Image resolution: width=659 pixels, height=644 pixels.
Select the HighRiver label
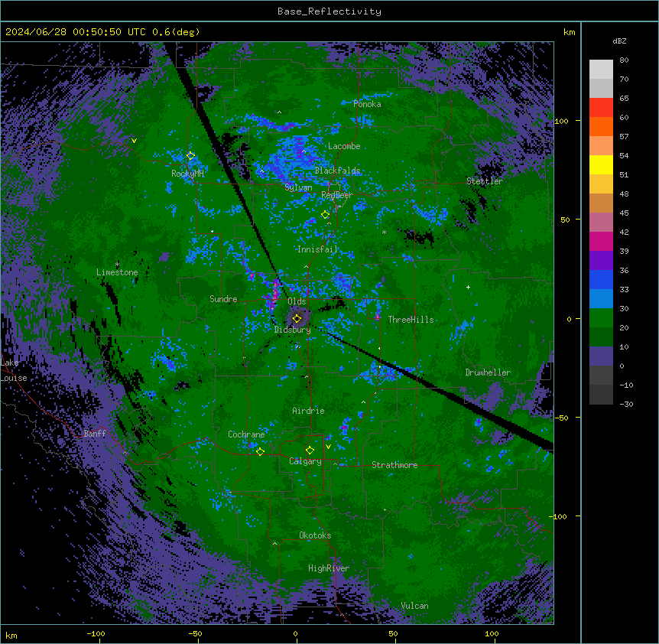click(329, 568)
